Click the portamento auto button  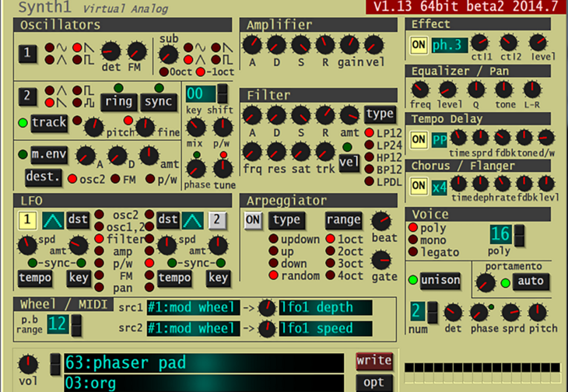point(531,282)
